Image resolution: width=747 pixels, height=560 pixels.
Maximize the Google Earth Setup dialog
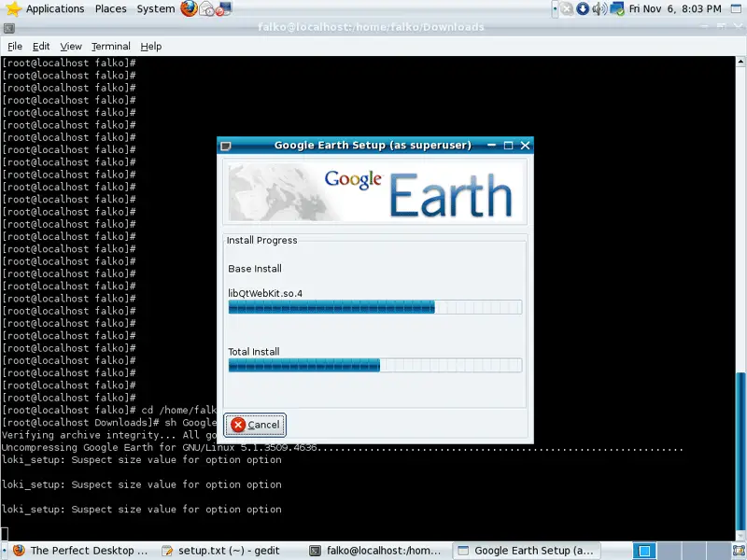tap(508, 146)
